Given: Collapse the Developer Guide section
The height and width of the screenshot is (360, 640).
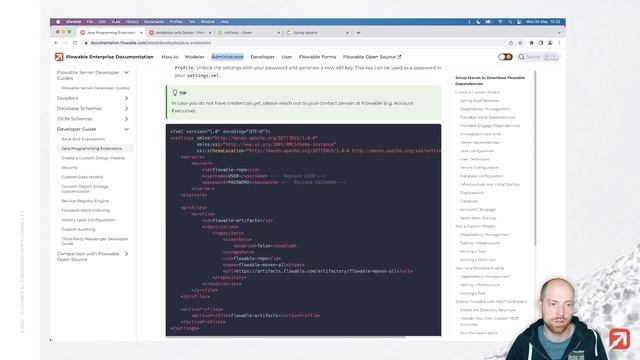Looking at the screenshot, I should click(x=127, y=129).
